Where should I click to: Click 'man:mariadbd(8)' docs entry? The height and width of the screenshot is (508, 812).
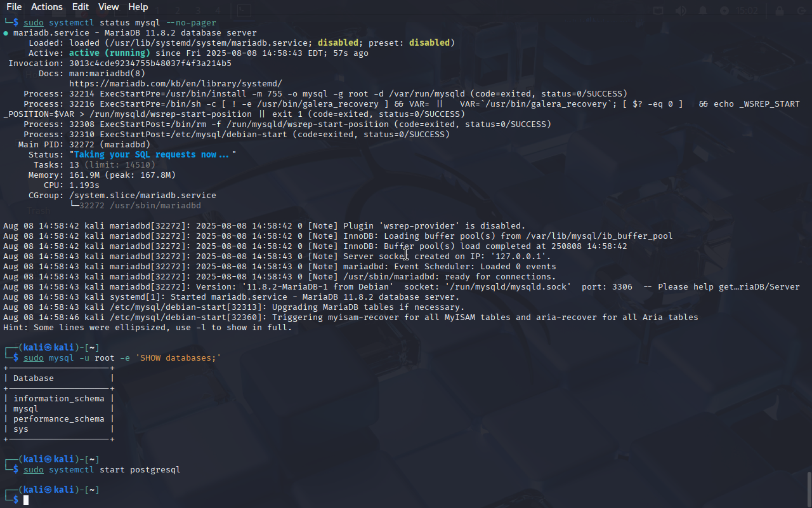(x=107, y=74)
